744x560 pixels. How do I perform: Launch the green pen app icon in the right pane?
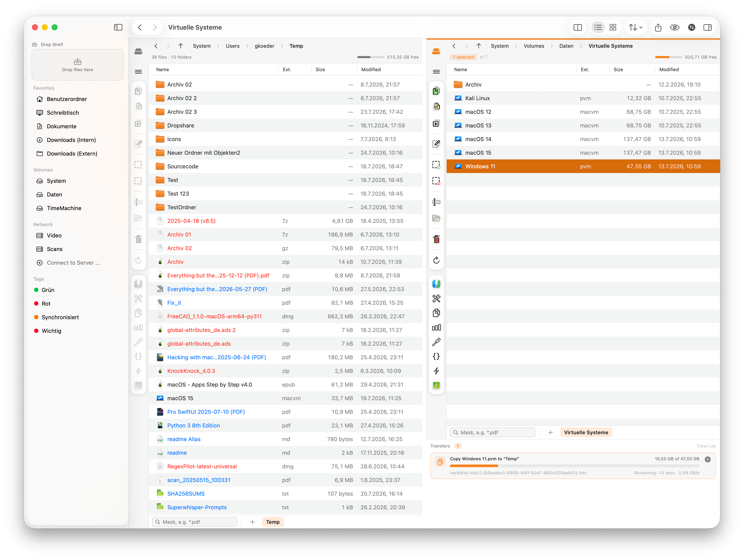pyautogui.click(x=436, y=385)
